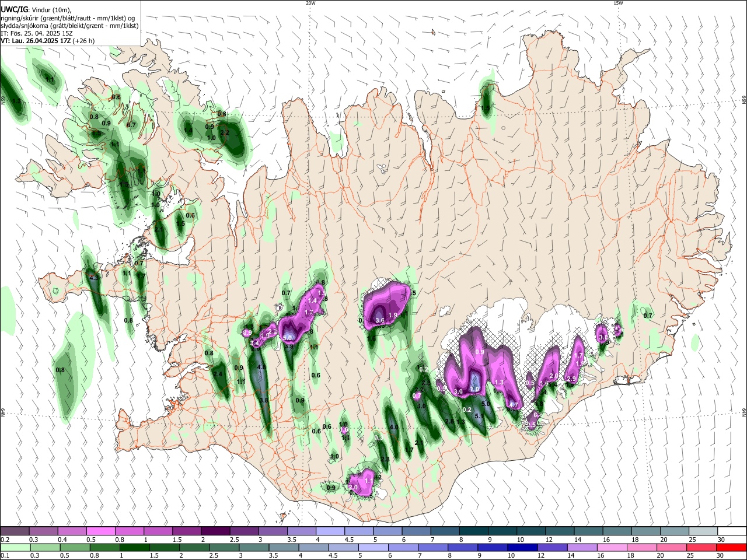
Task: Click the UWC/IG title in the header
Action: [14, 9]
